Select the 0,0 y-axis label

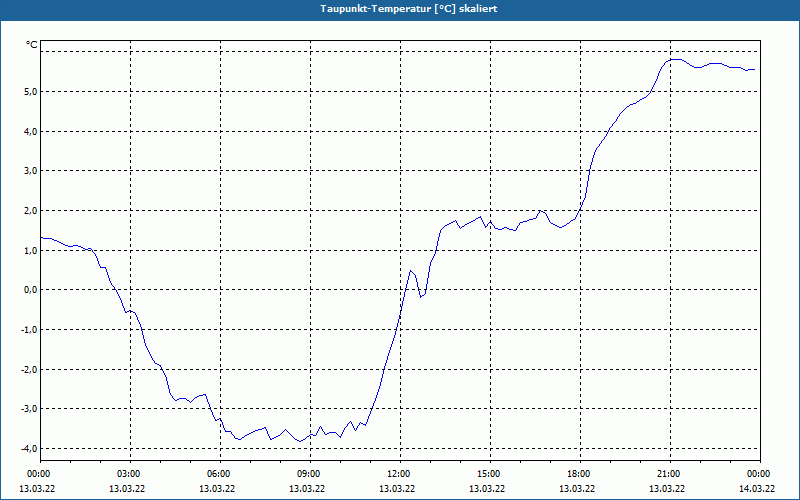point(30,290)
